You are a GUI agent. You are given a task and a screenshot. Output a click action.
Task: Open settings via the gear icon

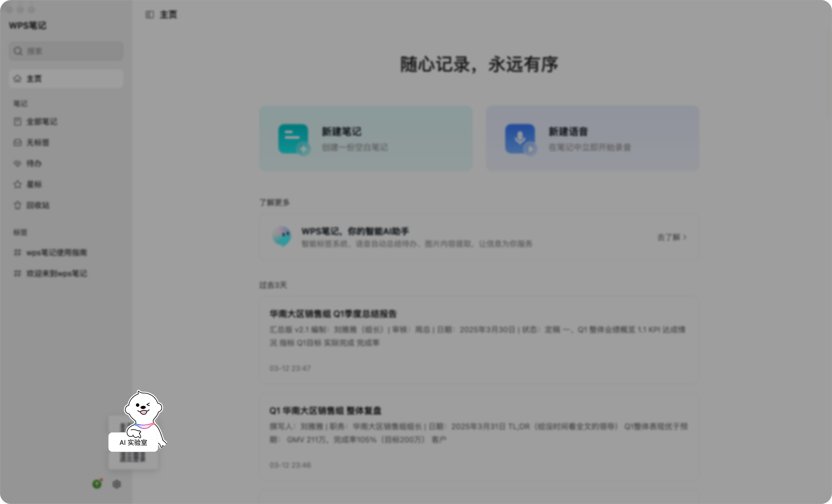pyautogui.click(x=116, y=484)
